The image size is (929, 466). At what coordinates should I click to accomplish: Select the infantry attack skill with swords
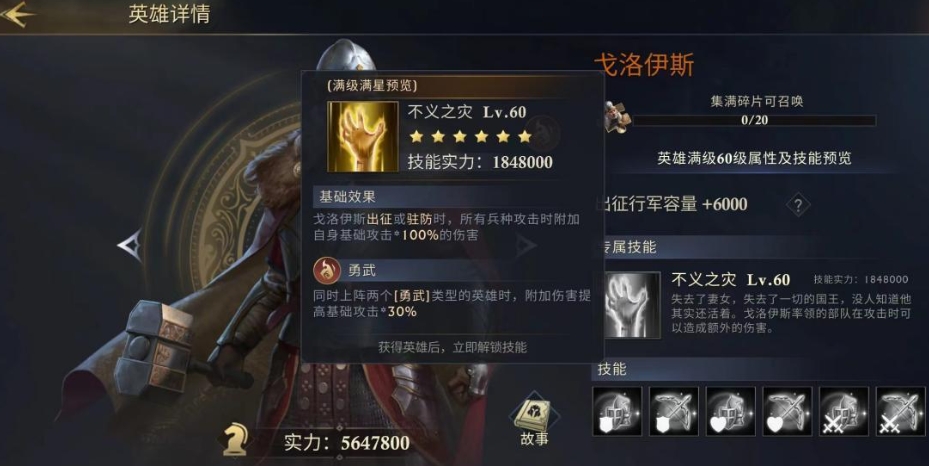click(x=844, y=412)
